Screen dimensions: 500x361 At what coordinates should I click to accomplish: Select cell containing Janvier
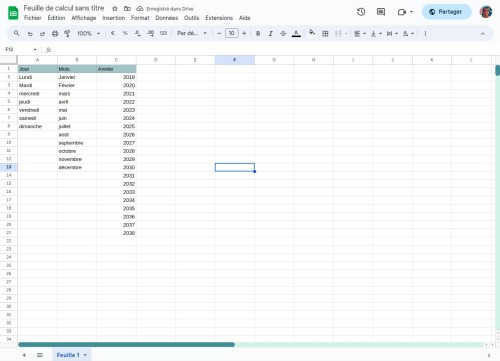pos(77,77)
